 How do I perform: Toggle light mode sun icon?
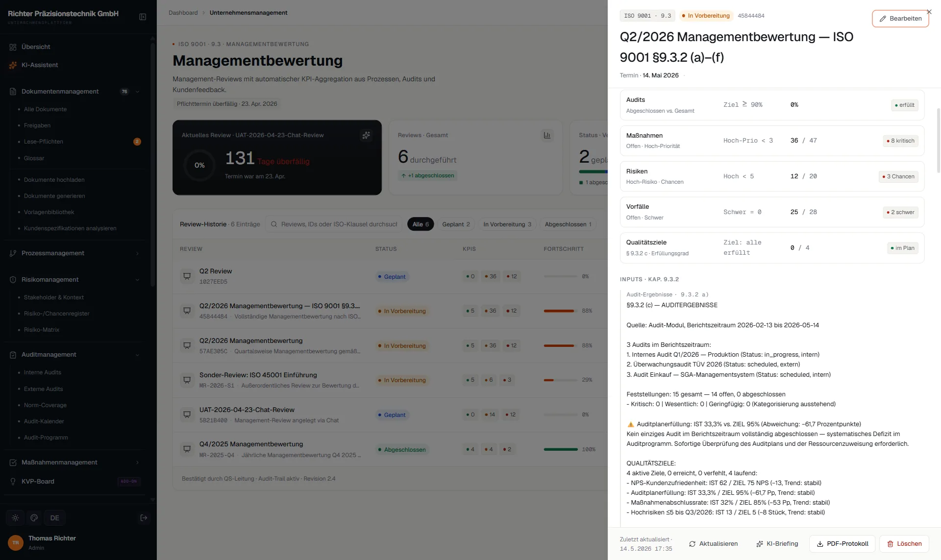point(15,518)
